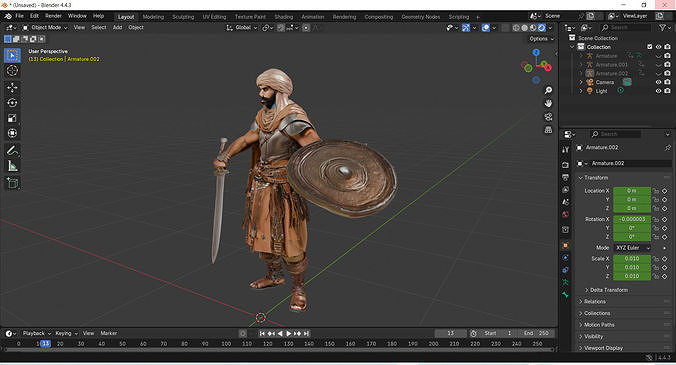Toggle Collection visibility eye in outliner
This screenshot has width=676, height=365.
[x=658, y=47]
